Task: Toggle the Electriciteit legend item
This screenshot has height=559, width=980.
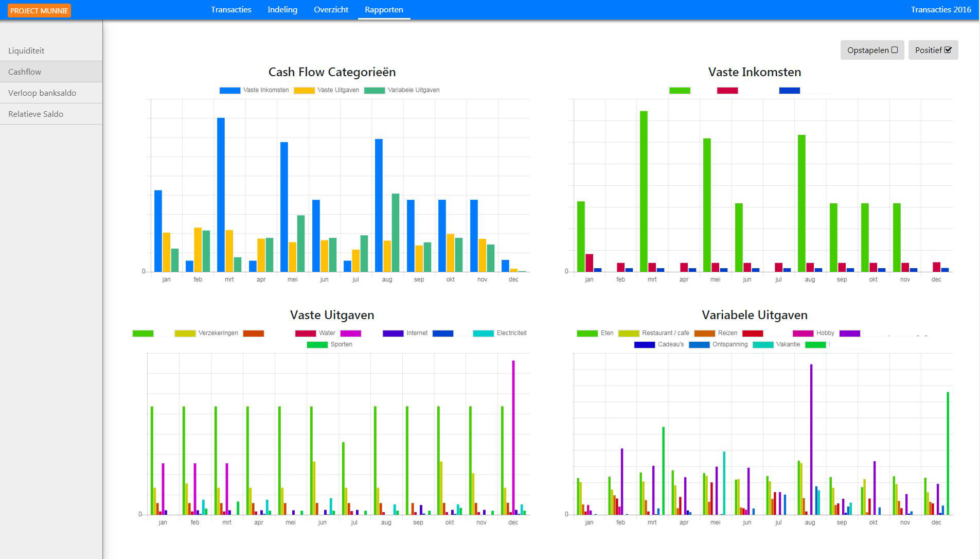Action: point(500,333)
